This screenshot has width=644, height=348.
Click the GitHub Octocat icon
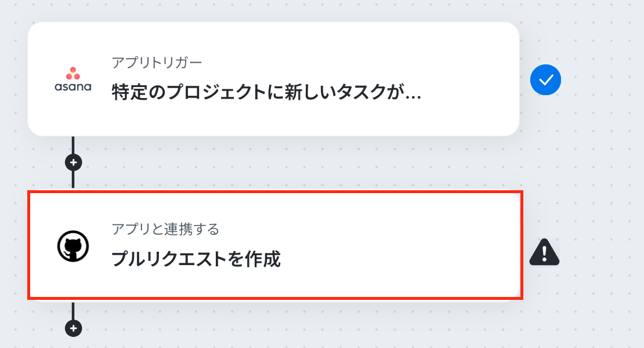(73, 246)
